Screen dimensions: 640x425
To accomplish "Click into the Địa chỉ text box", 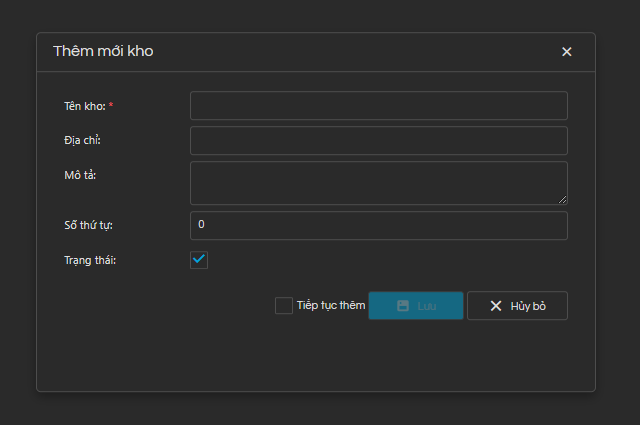I will [x=378, y=140].
